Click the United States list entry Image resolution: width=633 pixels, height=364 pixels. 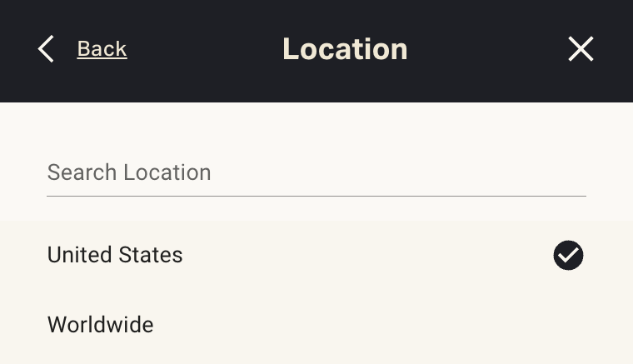click(x=115, y=255)
